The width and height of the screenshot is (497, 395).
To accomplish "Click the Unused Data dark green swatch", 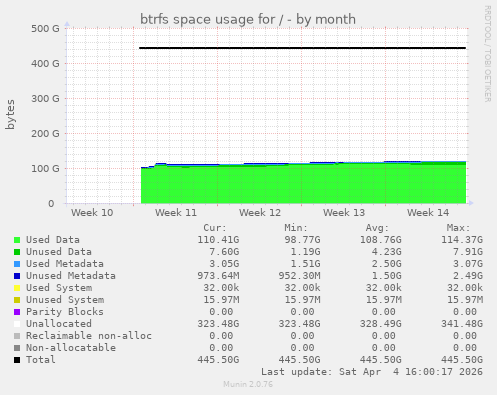I will 17,252.
